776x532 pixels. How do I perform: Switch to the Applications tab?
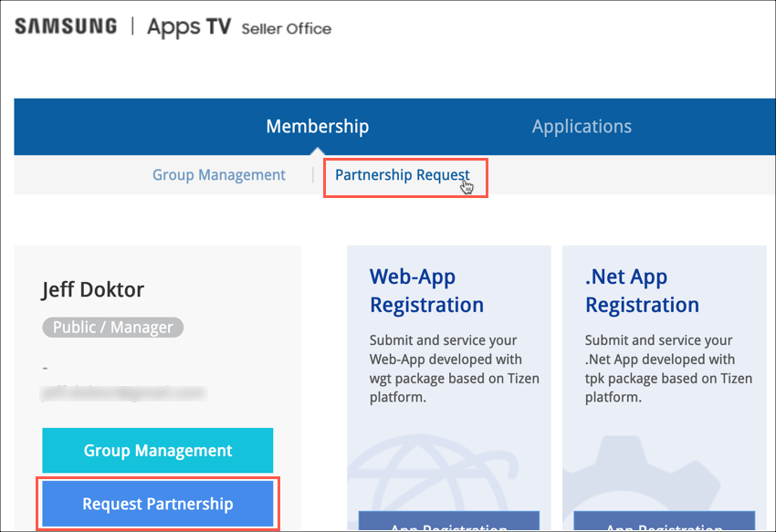pos(582,127)
